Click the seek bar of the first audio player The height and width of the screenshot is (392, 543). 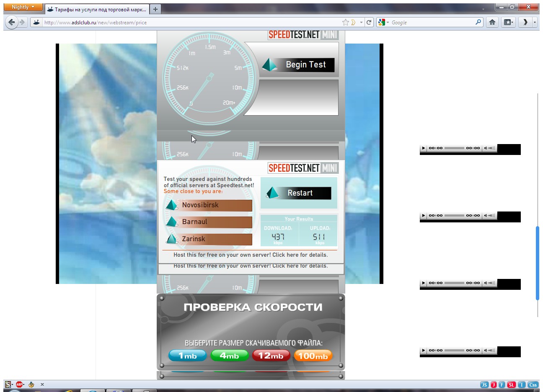pos(454,148)
